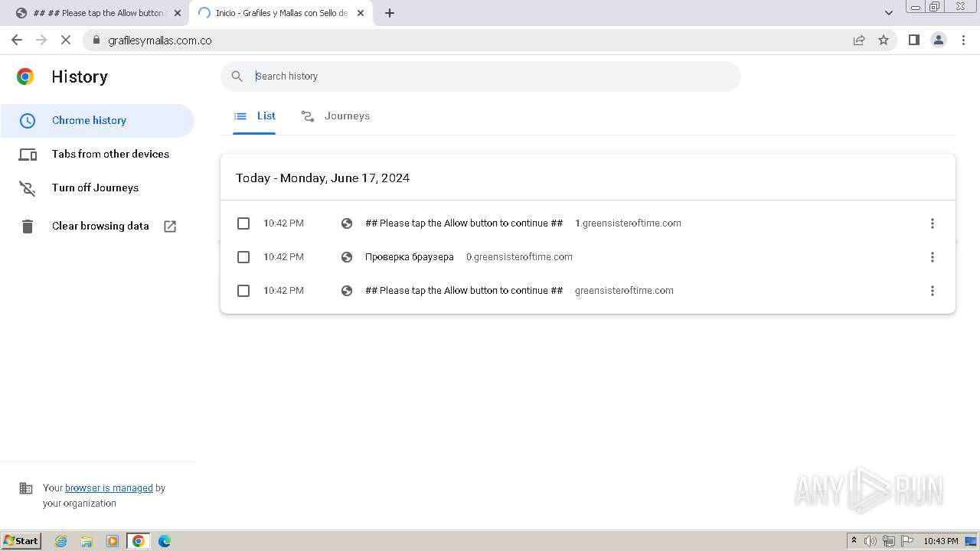Switch to the 'Please tap the Allow button' tab
This screenshot has width=980, height=551.
[x=98, y=13]
